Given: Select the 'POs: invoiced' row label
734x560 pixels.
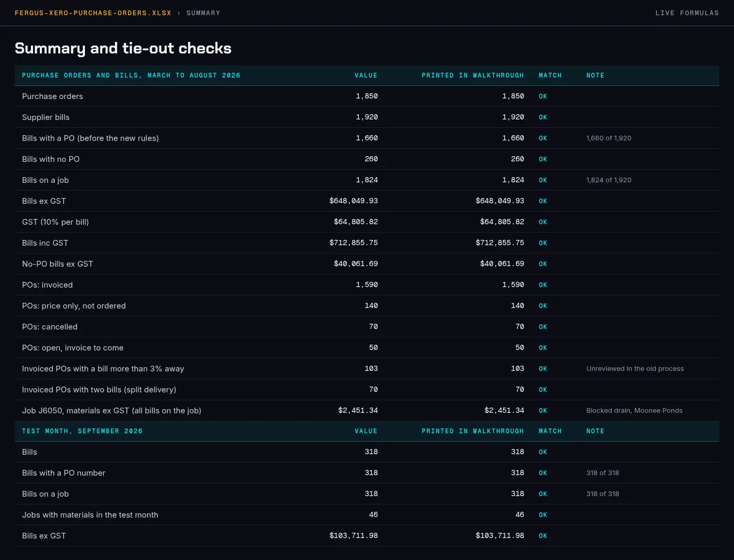Looking at the screenshot, I should coord(47,285).
